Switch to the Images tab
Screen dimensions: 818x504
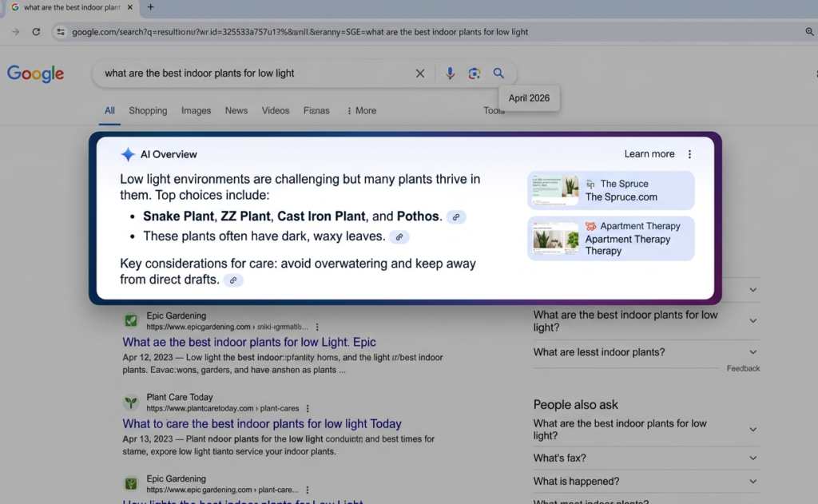(196, 111)
